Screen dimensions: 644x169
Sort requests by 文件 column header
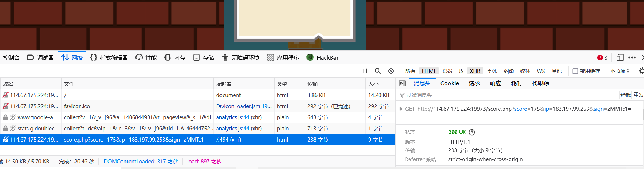(137, 84)
